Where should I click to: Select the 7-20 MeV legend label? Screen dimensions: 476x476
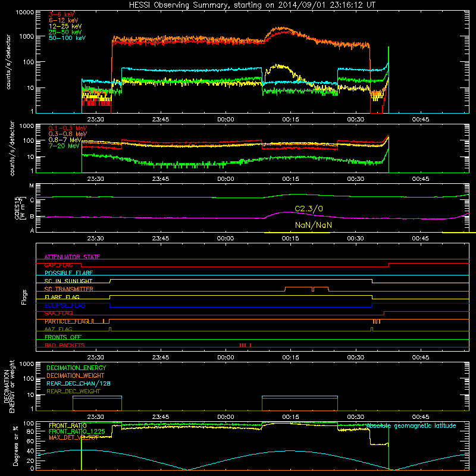64,146
